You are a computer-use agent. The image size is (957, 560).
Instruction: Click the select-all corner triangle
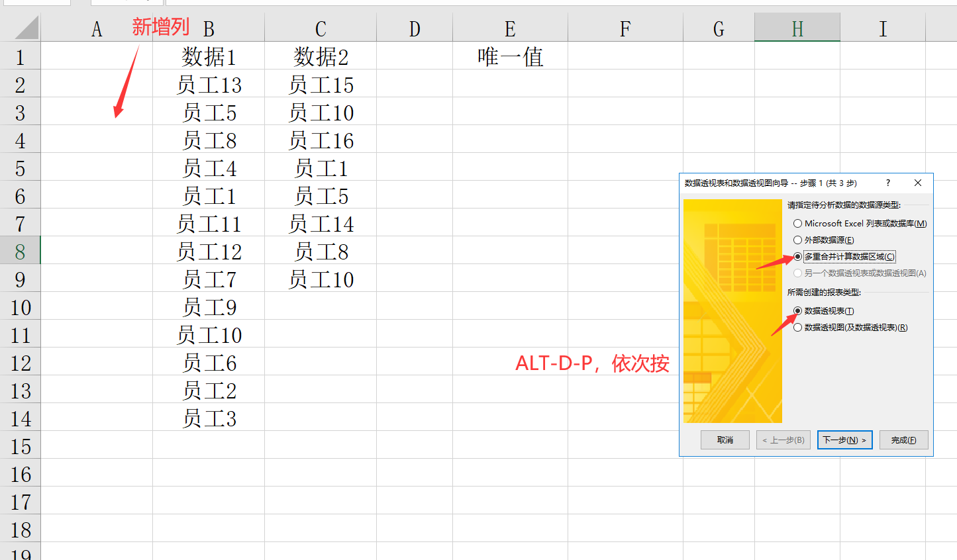tap(25, 28)
